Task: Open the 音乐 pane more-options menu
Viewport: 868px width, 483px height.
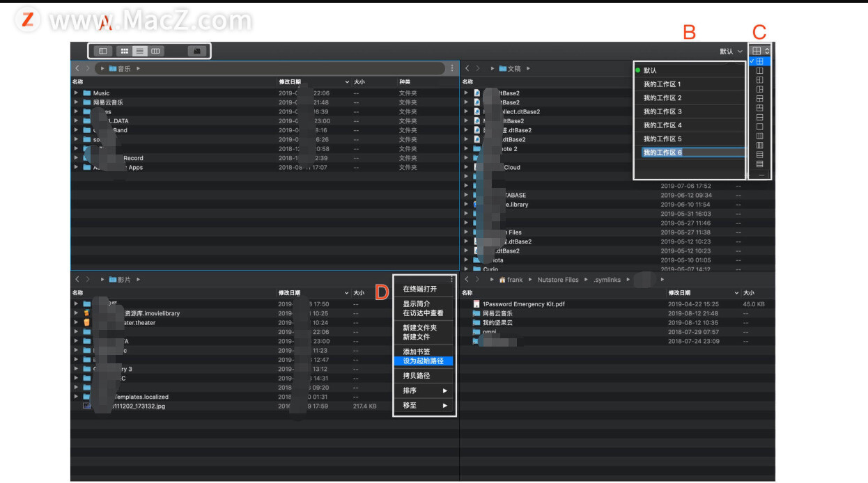Action: pyautogui.click(x=452, y=68)
